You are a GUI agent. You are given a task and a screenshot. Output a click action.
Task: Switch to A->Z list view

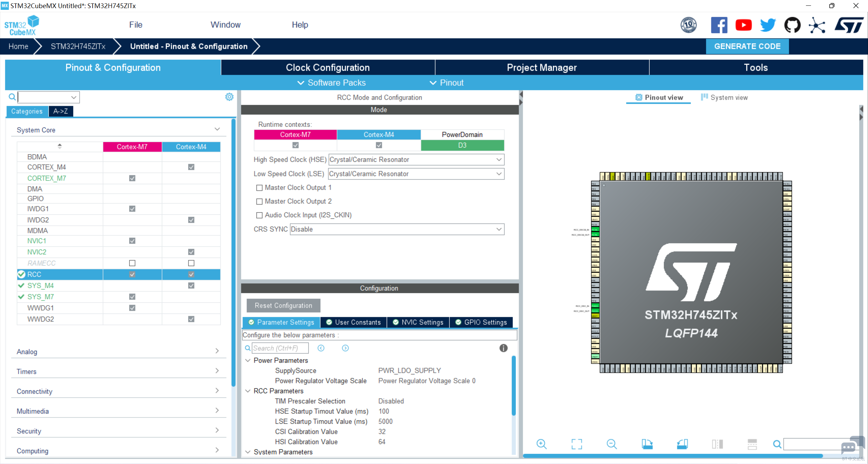pyautogui.click(x=61, y=111)
